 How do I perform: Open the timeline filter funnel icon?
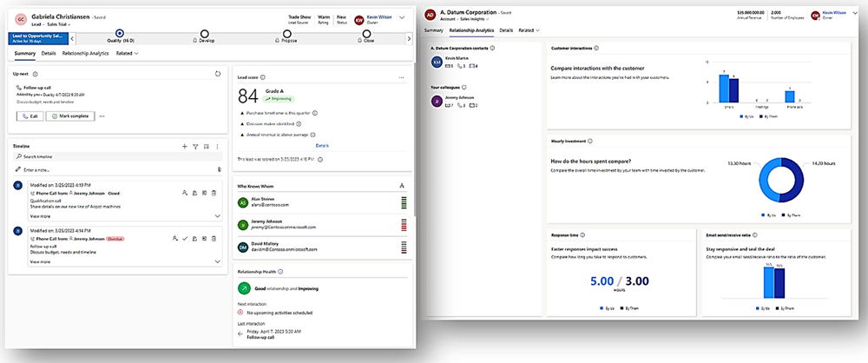tap(195, 147)
